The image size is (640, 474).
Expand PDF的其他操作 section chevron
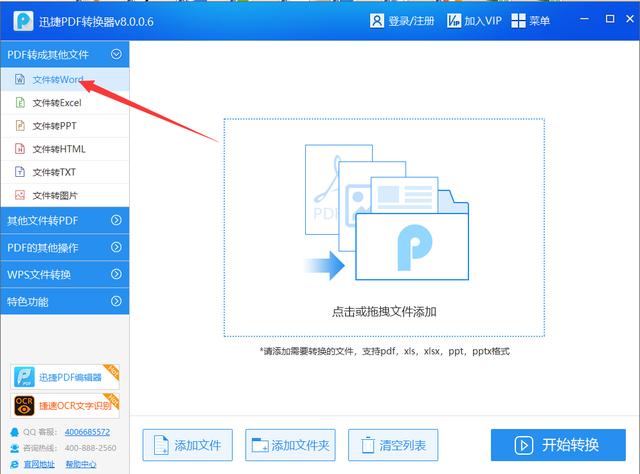click(x=116, y=247)
